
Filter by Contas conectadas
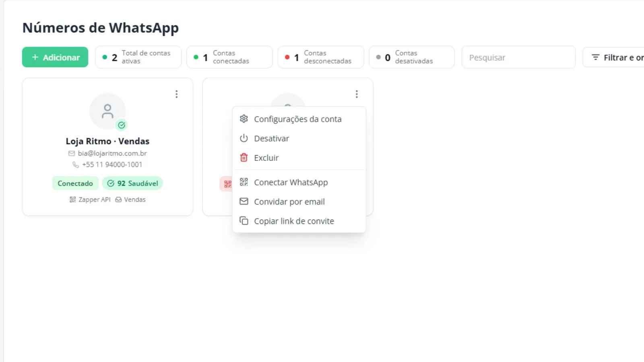(x=229, y=57)
